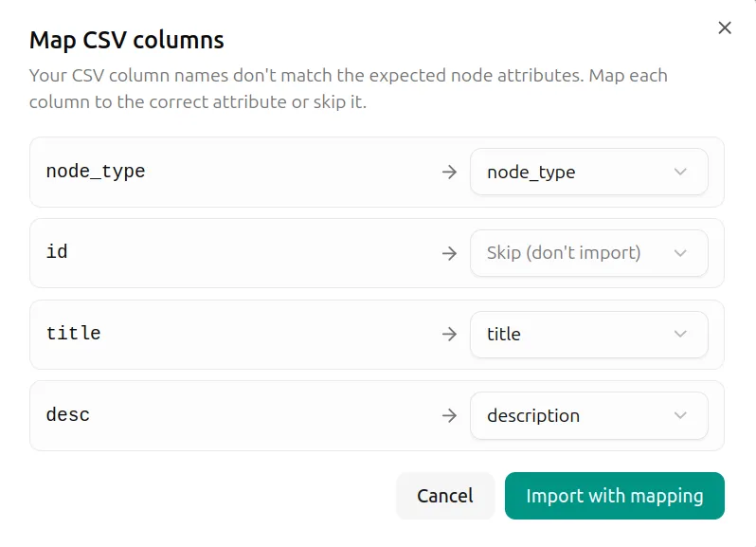Close the Map CSV columns dialog
This screenshot has height=547, width=756.
point(724,28)
